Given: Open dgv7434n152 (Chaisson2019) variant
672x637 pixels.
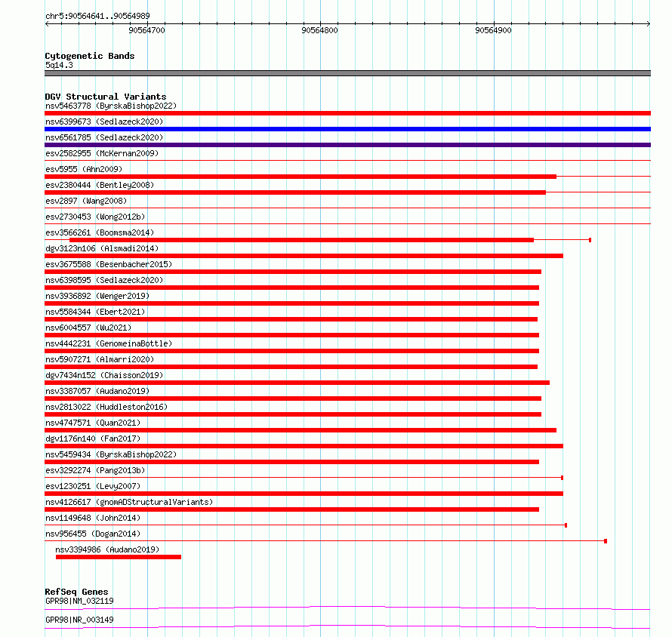Looking at the screenshot, I should 104,375.
